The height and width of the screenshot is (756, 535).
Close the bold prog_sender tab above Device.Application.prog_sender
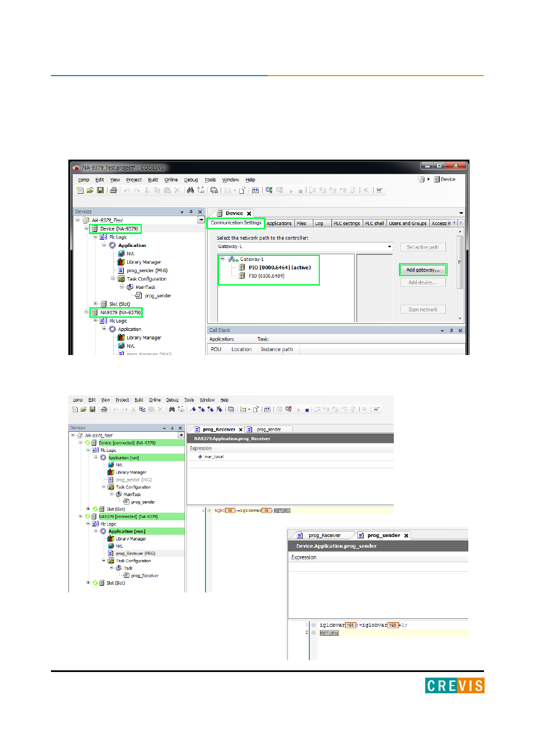(x=406, y=536)
